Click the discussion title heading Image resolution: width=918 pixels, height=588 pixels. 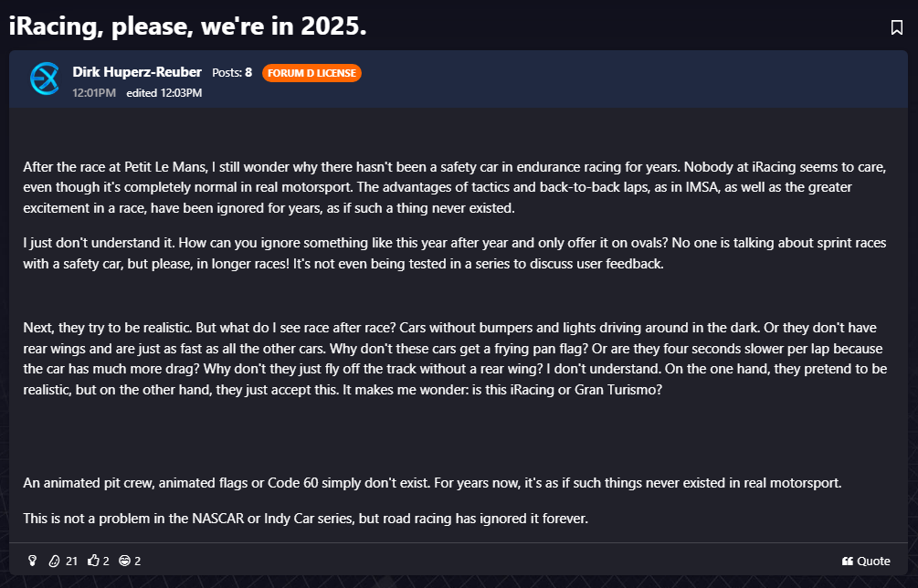coord(188,26)
